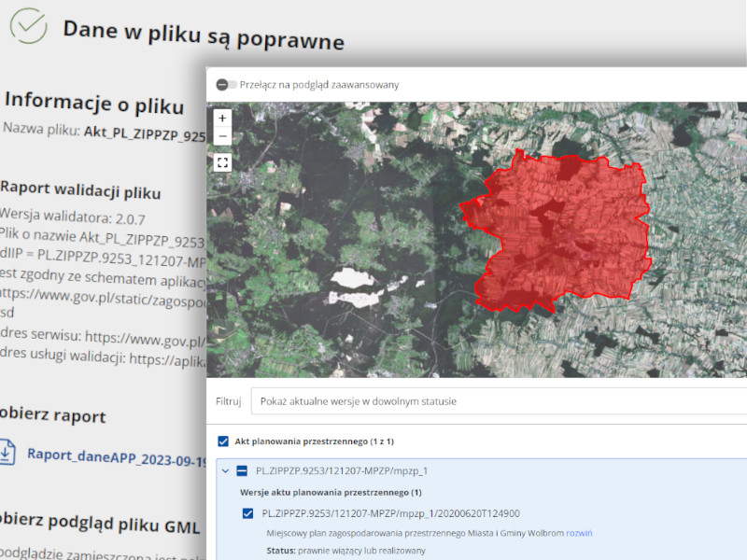Select text 'Wersje aktu planowania przestrzennego (1)'
This screenshot has height=560, width=747.
point(331,493)
